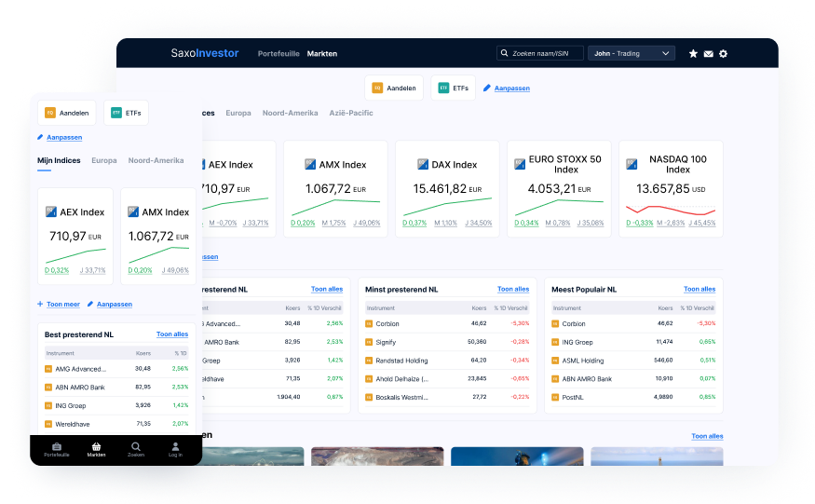Click D 0,37% on DAX Index card

tap(414, 224)
